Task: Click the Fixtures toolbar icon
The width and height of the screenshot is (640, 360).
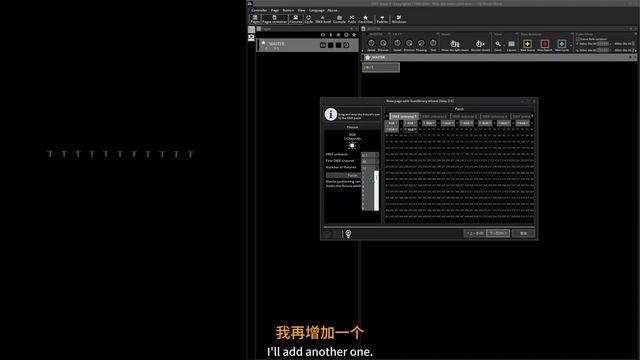Action: (x=296, y=19)
